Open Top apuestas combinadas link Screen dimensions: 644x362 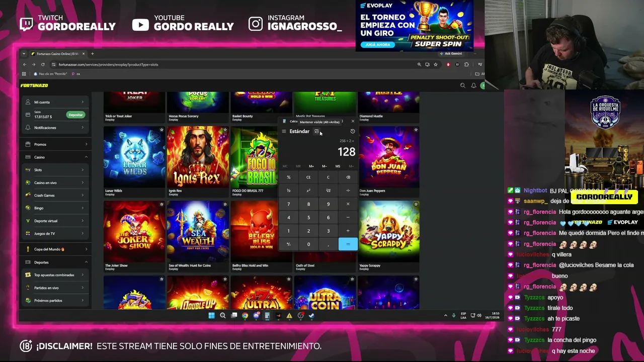point(55,275)
